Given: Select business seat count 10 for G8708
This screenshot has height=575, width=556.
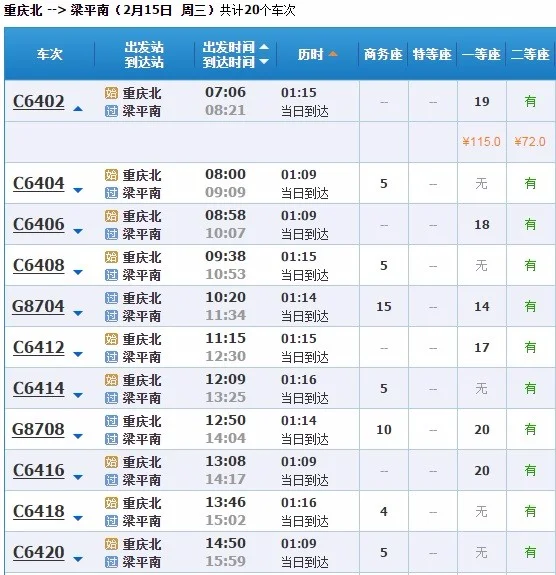Looking at the screenshot, I should click(384, 429).
